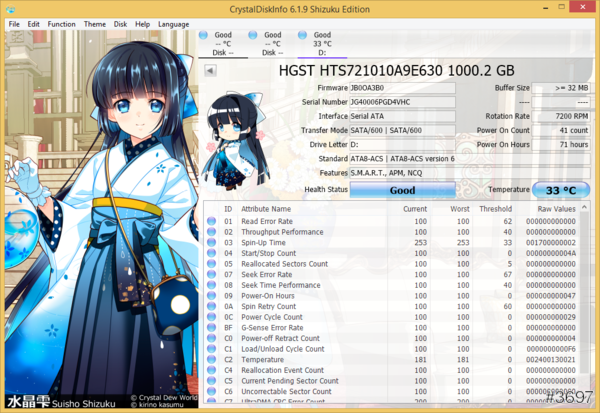The width and height of the screenshot is (600, 413).
Task: Select the D: disk status icon
Action: [322, 44]
